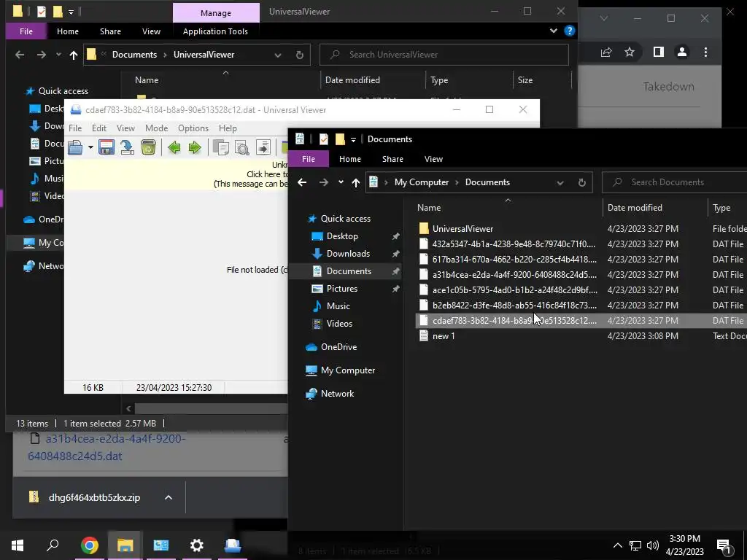Click the blue down-arrow icon in Universal Viewer

[x=127, y=147]
